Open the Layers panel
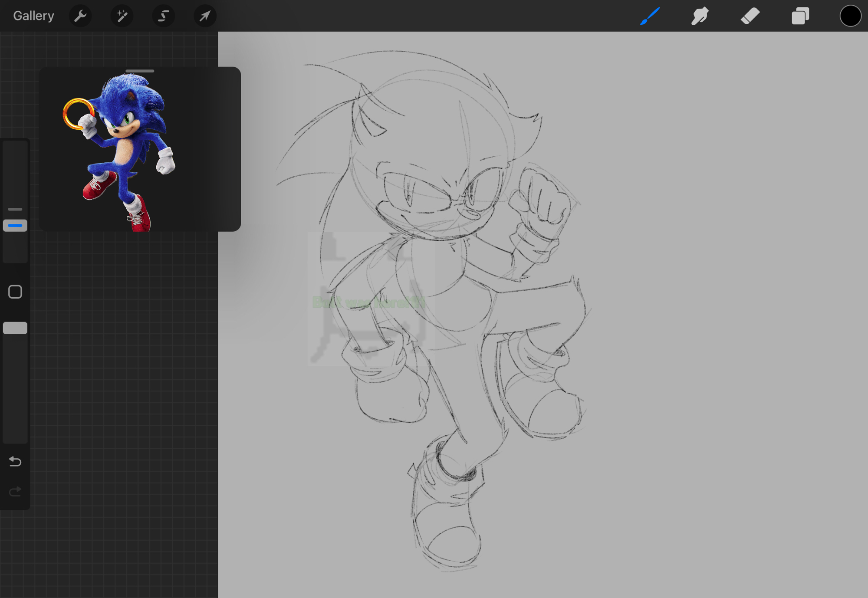 pos(800,16)
